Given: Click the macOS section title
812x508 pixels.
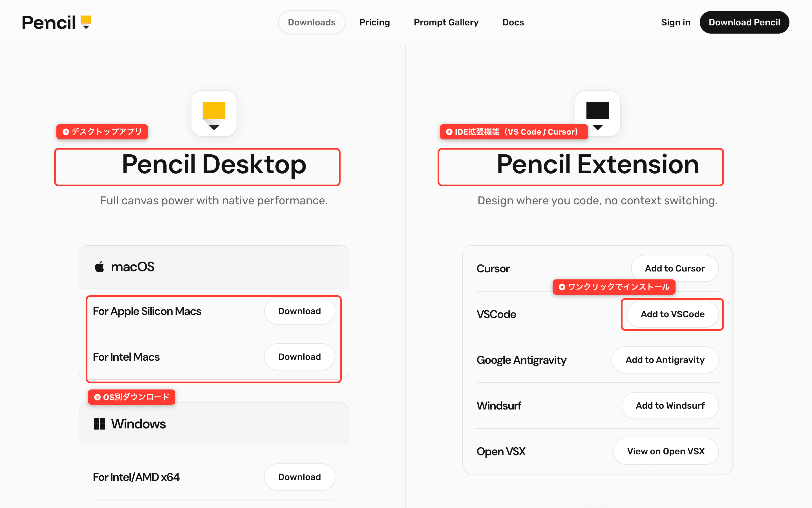Looking at the screenshot, I should pyautogui.click(x=133, y=267).
